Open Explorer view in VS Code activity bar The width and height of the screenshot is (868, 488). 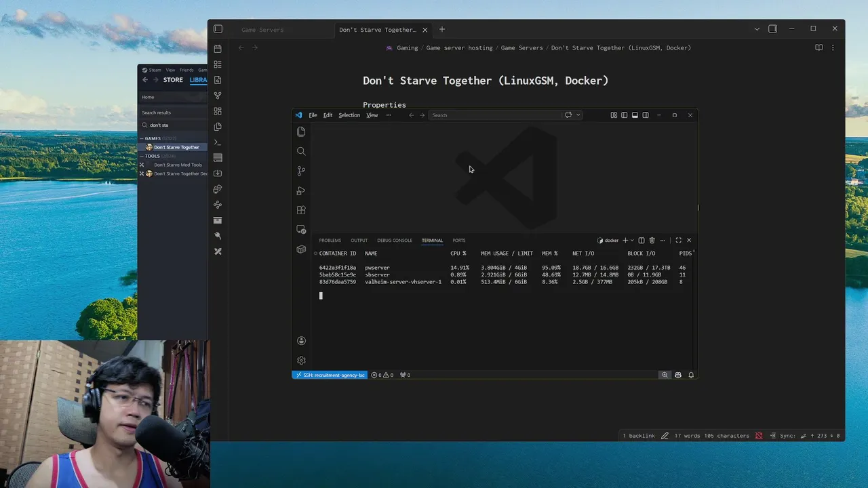click(301, 131)
